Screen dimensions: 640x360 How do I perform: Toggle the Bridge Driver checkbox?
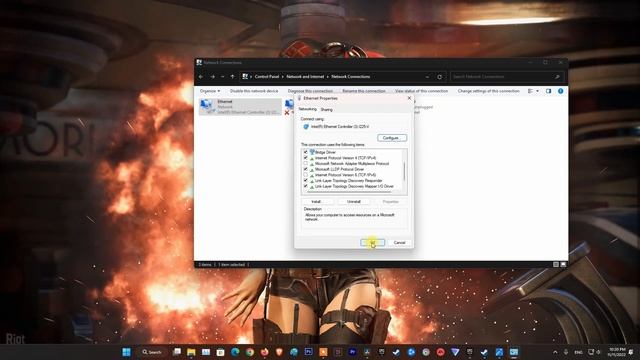(x=305, y=152)
